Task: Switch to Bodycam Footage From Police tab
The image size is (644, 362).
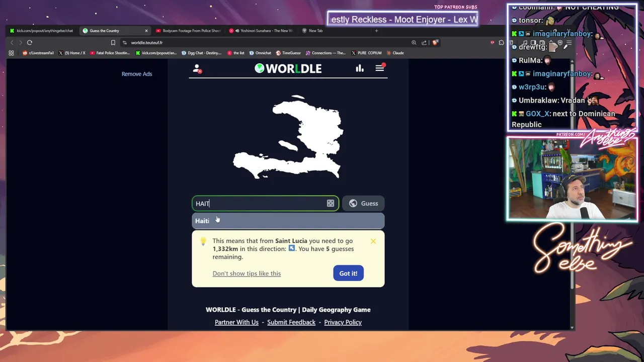Action: click(188, 31)
